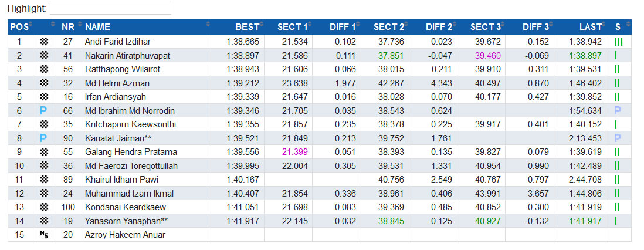Click the faded P status icon for Kanatat Jaiman

(618, 138)
